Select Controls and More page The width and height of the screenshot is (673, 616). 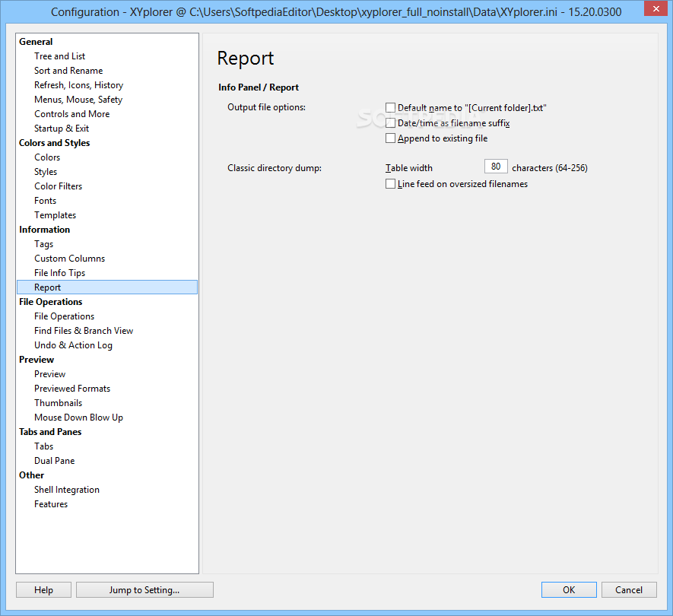[72, 114]
